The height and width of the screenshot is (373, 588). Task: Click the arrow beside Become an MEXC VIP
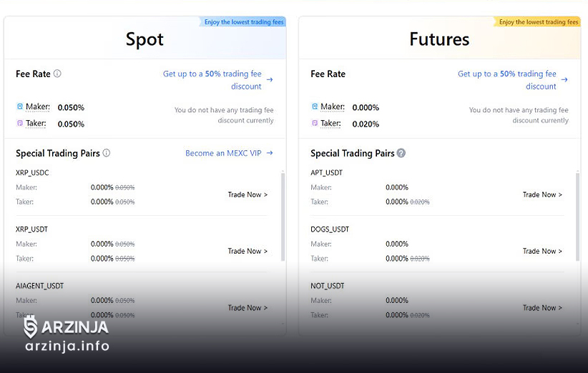point(270,153)
